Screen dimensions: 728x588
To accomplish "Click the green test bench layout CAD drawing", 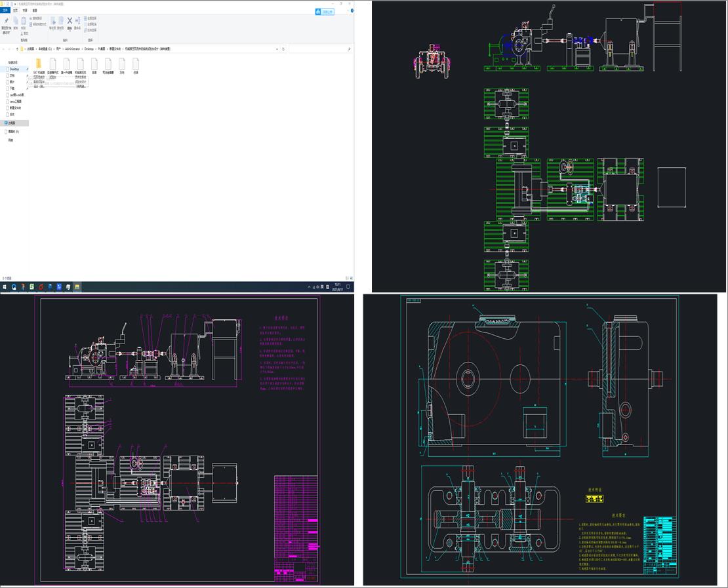I will (550, 146).
